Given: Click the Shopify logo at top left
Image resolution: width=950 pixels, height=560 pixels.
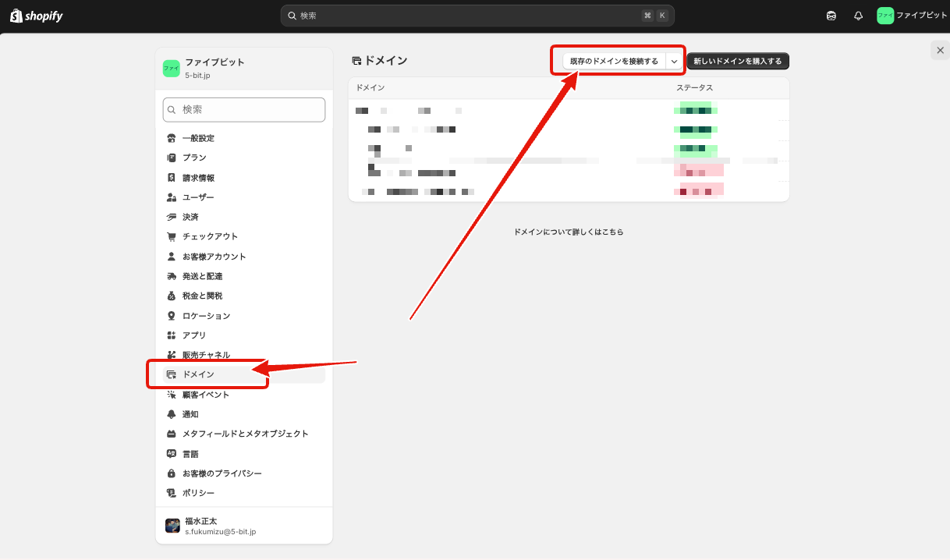Looking at the screenshot, I should 35,15.
